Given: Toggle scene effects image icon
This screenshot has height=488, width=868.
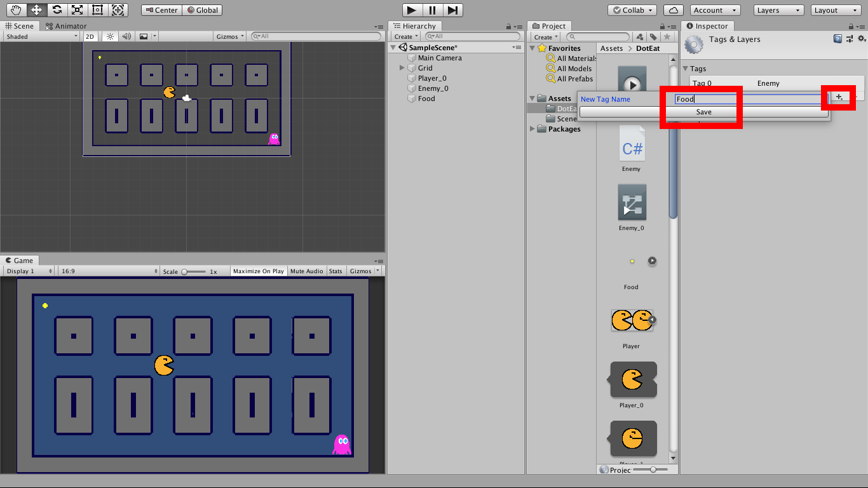Looking at the screenshot, I should [144, 37].
